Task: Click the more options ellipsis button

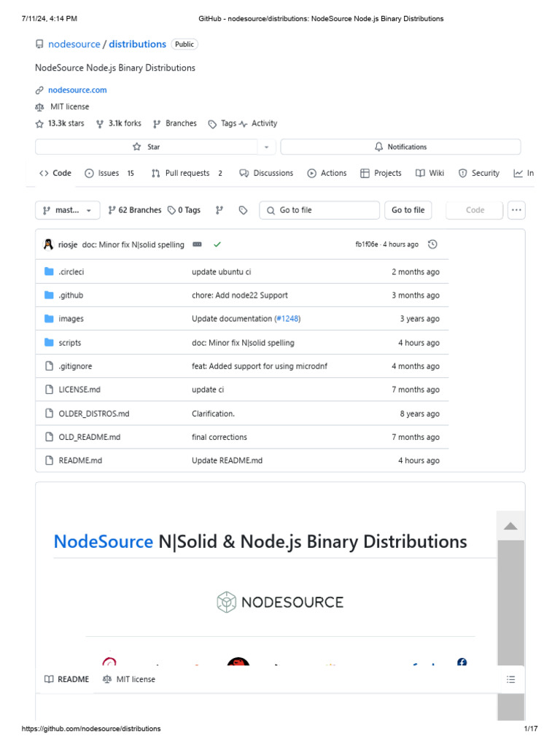Action: click(516, 210)
